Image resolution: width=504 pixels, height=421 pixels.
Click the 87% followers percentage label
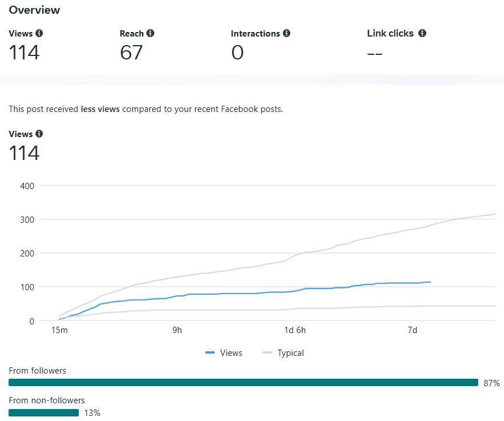(x=491, y=383)
